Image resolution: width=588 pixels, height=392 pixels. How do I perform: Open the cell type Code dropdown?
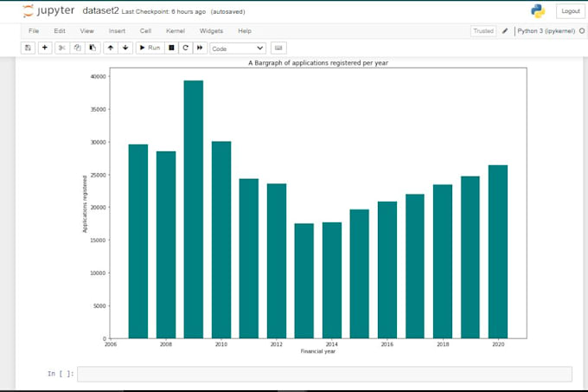click(x=238, y=48)
